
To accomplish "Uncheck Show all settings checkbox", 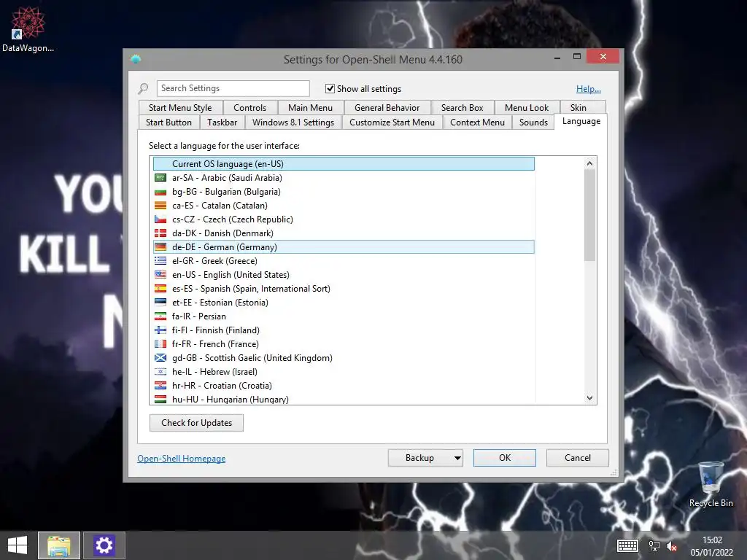I will click(330, 88).
